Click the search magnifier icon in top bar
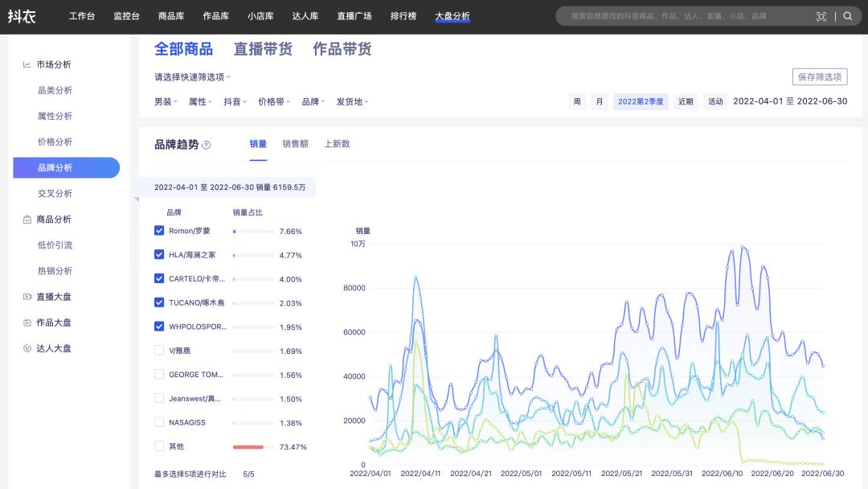This screenshot has height=489, width=868. pos(847,16)
